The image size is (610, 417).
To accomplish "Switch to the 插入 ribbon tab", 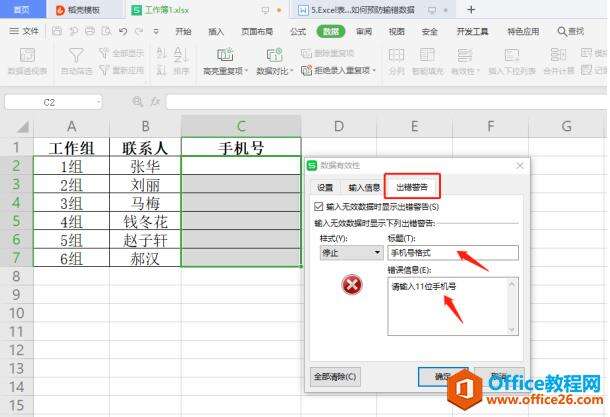I will (216, 32).
